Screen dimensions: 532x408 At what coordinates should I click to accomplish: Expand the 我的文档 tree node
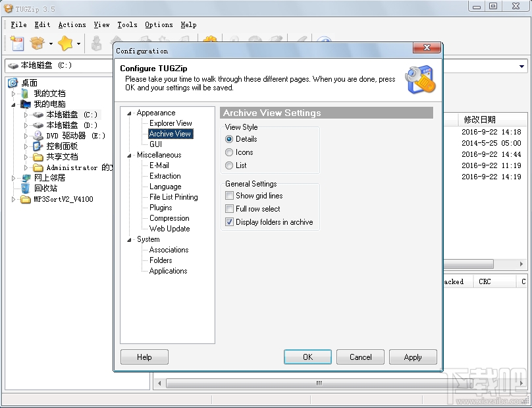[x=14, y=94]
